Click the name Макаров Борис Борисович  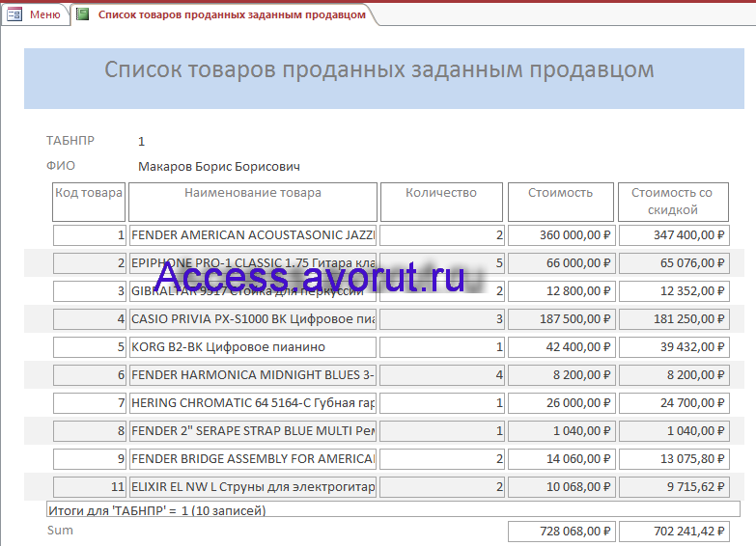219,166
